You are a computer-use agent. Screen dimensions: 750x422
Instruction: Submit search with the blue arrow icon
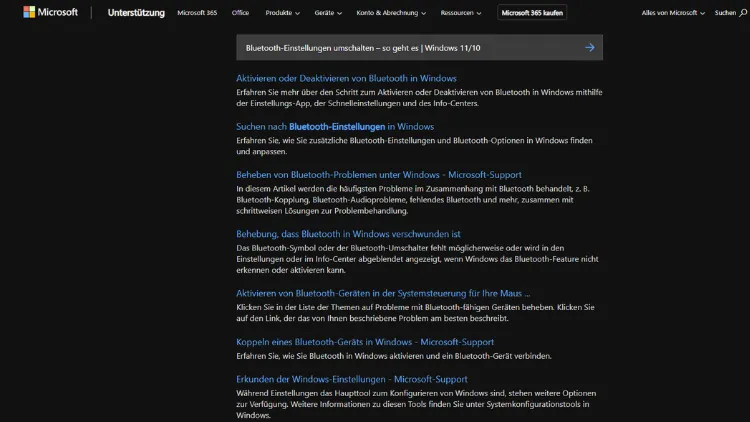[590, 47]
